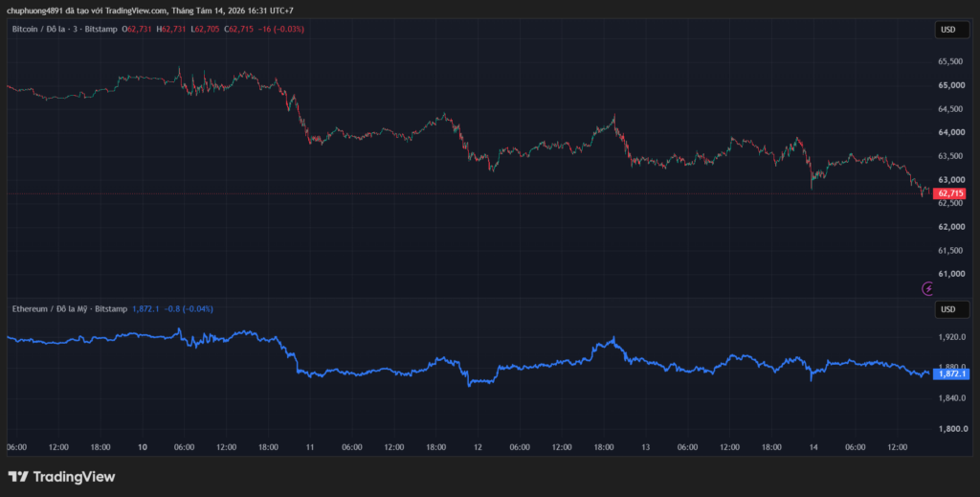The width and height of the screenshot is (980, 497).
Task: Click the 64,500 price axis label
Action: pos(950,109)
